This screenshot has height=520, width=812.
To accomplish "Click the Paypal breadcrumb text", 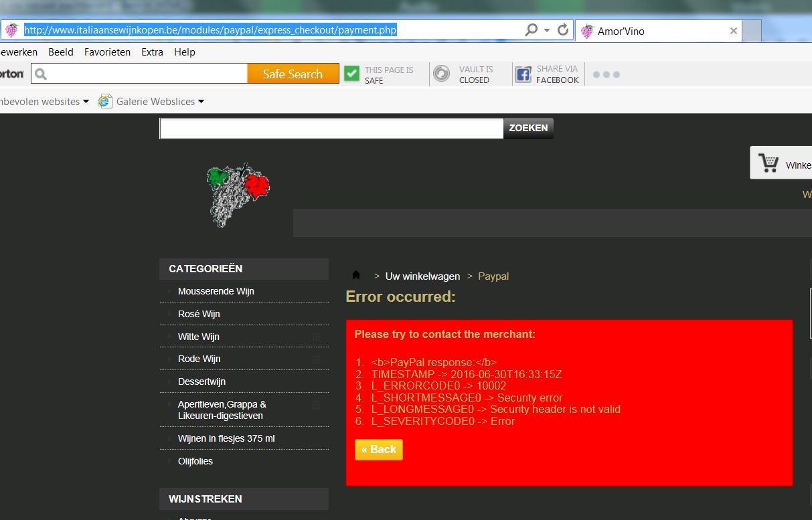I will pos(493,276).
